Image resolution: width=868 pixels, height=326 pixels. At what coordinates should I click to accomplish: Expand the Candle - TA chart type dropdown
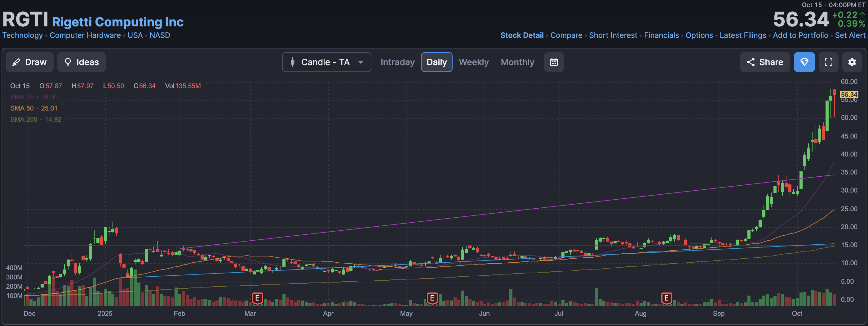pos(326,62)
